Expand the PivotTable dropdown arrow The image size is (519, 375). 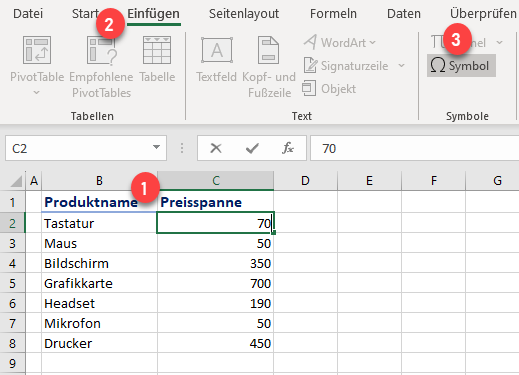coord(37,93)
